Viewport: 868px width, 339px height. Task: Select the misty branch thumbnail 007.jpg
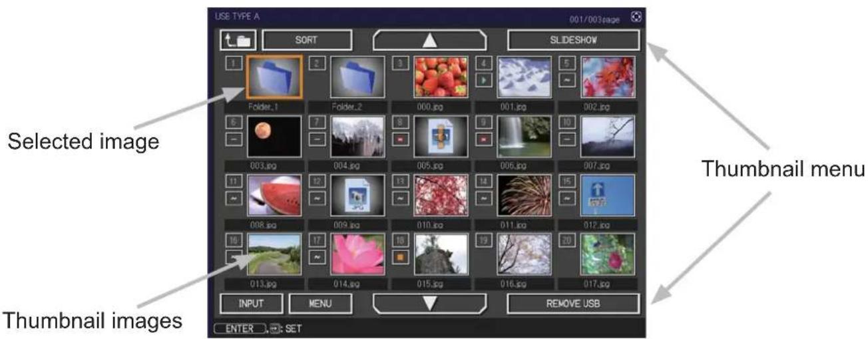(608, 136)
